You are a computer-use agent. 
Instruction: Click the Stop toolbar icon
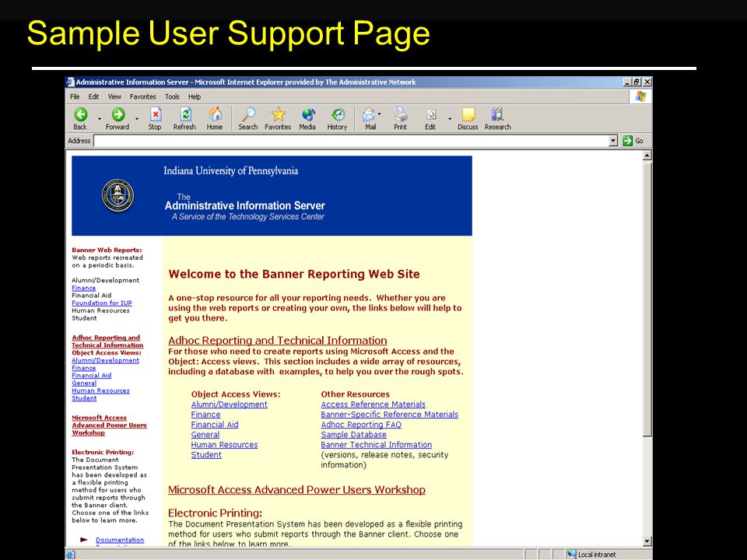[156, 114]
